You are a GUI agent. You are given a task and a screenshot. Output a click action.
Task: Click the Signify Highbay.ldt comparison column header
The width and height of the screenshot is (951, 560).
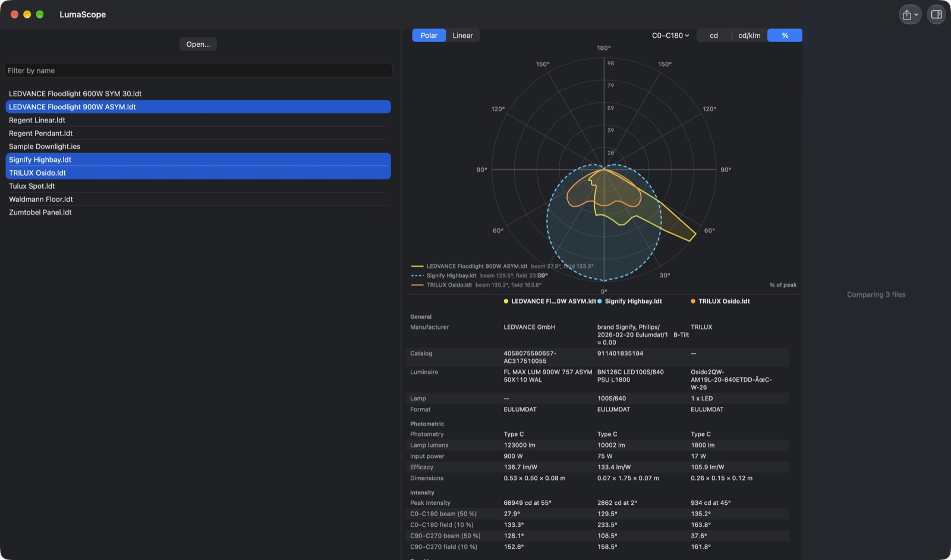click(x=633, y=301)
